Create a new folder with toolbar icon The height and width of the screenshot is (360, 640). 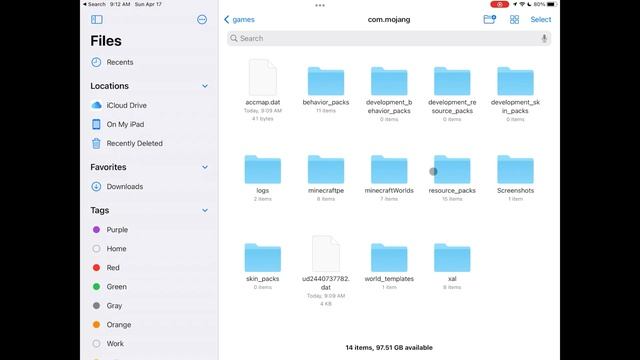[x=489, y=19]
